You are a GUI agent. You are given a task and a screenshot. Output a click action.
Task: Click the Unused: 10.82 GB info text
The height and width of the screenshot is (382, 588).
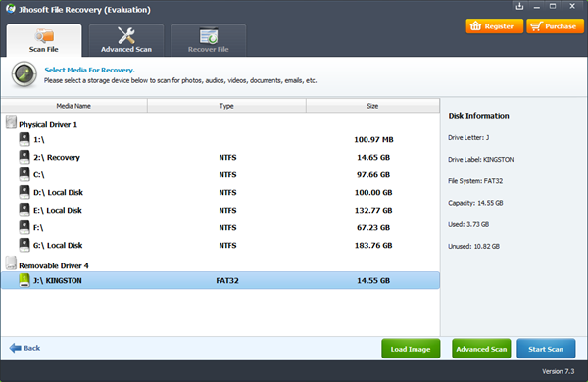pos(473,246)
